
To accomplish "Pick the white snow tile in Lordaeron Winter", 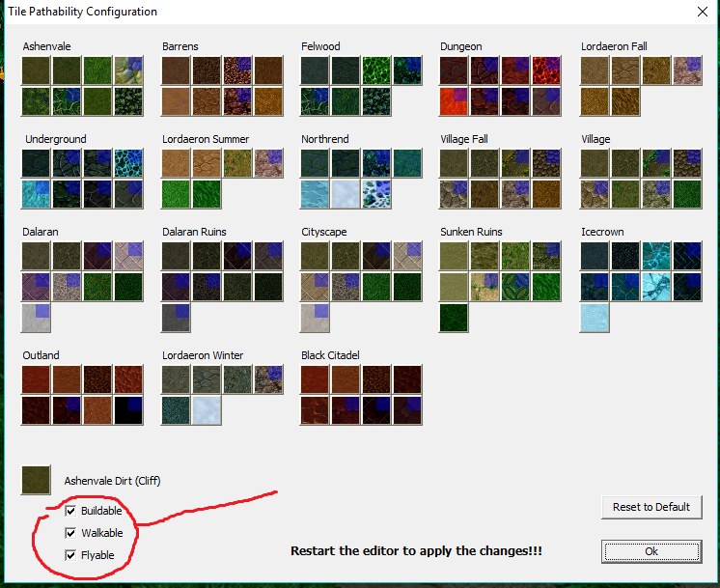I will tap(207, 410).
